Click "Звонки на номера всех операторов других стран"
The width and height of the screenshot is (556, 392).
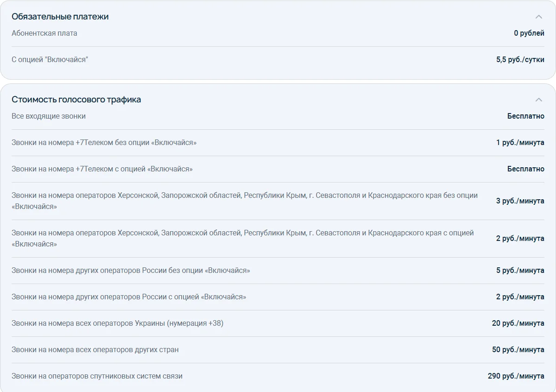tap(95, 350)
